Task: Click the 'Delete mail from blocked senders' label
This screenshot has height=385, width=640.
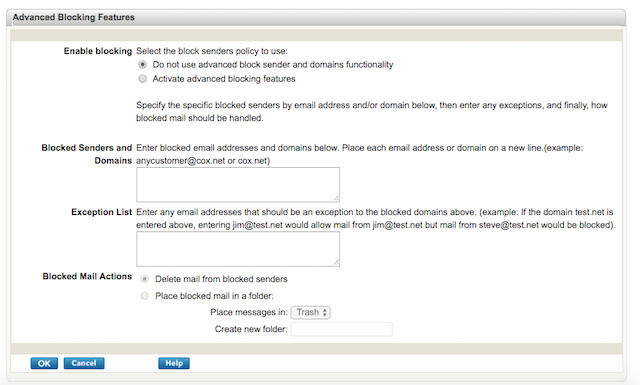Action: [221, 279]
